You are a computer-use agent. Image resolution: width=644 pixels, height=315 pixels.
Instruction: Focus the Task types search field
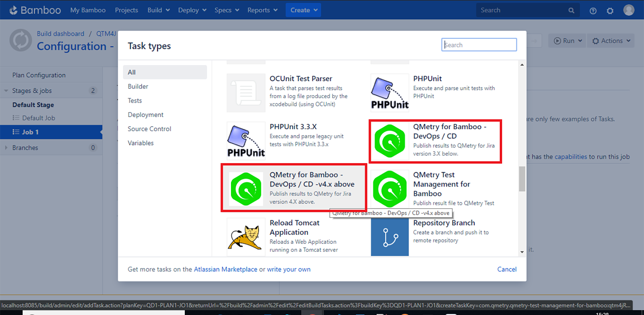point(479,45)
